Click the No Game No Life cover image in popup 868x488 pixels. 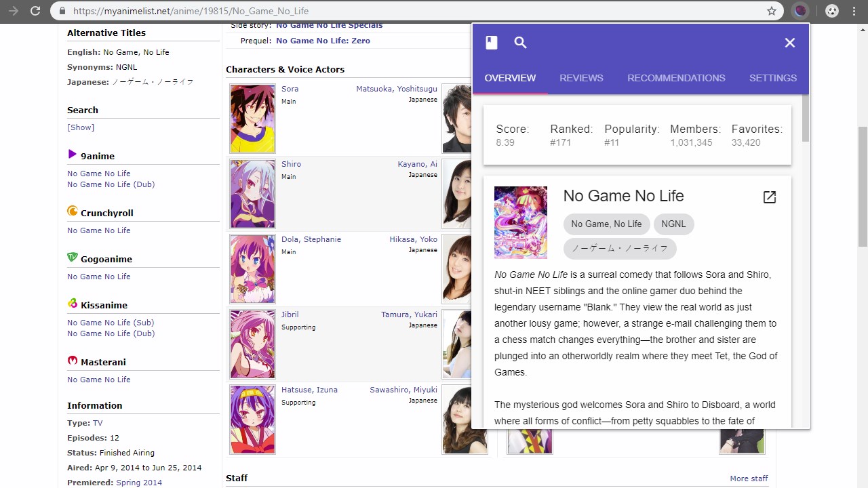click(x=521, y=222)
